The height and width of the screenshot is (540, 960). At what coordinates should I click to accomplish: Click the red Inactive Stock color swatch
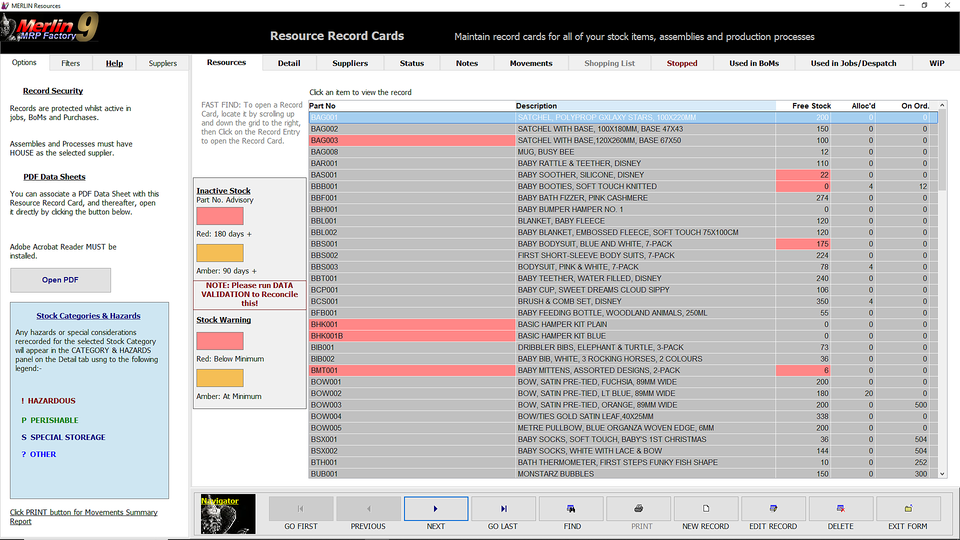219,216
